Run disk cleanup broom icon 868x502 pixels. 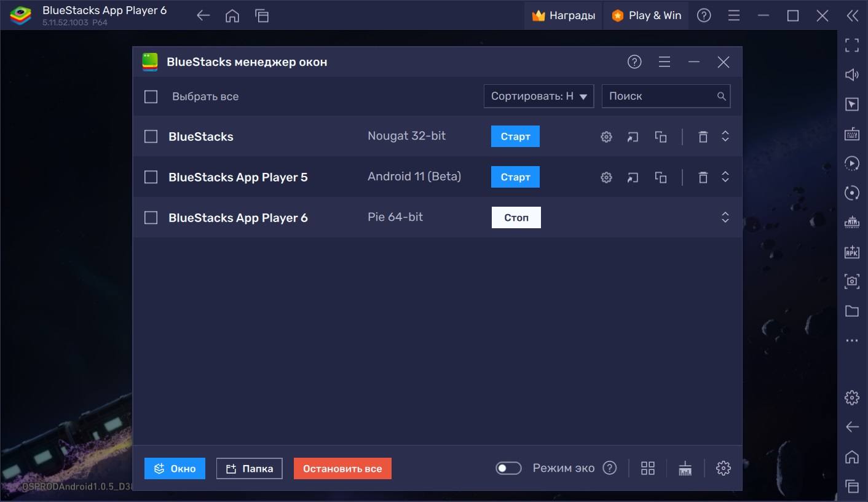point(685,468)
